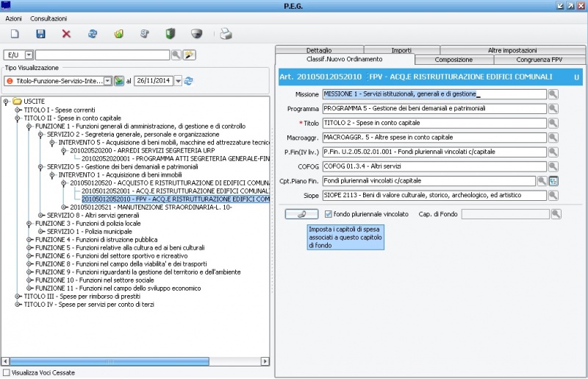The width and height of the screenshot is (588, 379).
Task: Toggle the fondo pluriennale vincolato checkbox
Action: point(329,214)
